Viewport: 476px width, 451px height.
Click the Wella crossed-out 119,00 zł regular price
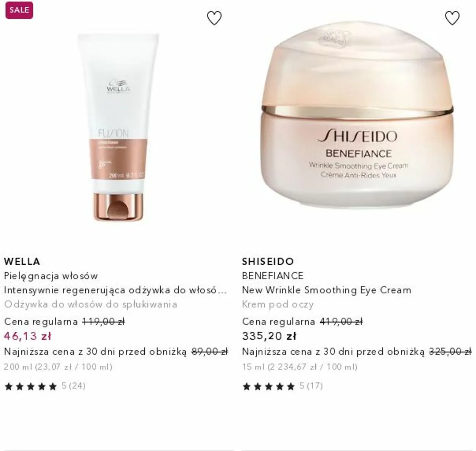click(103, 321)
